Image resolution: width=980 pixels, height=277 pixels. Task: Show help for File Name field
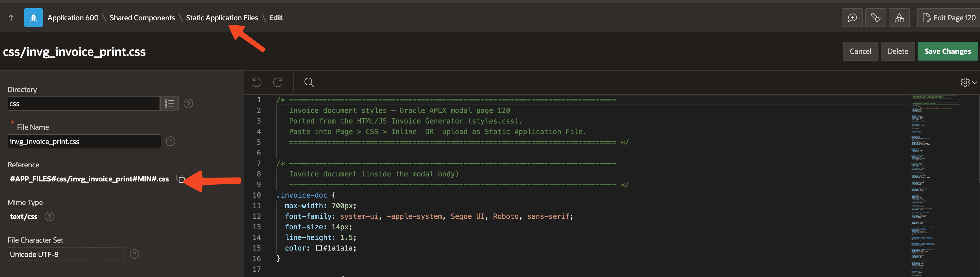(x=171, y=141)
